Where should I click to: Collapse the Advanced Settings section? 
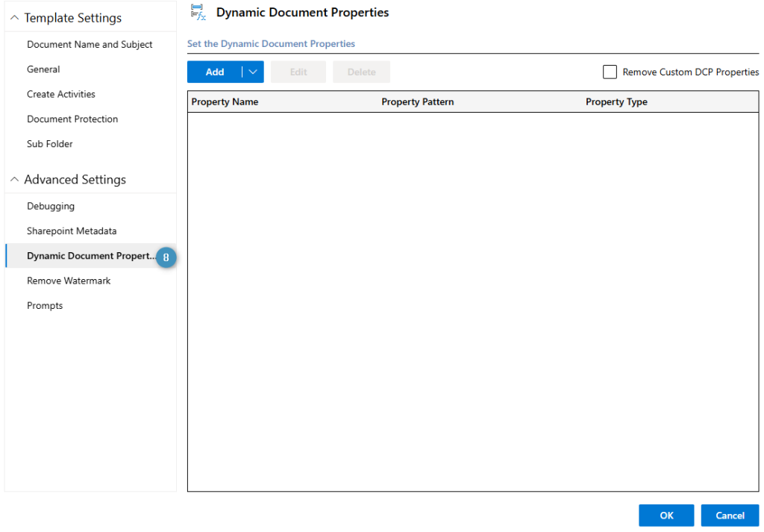coord(13,179)
